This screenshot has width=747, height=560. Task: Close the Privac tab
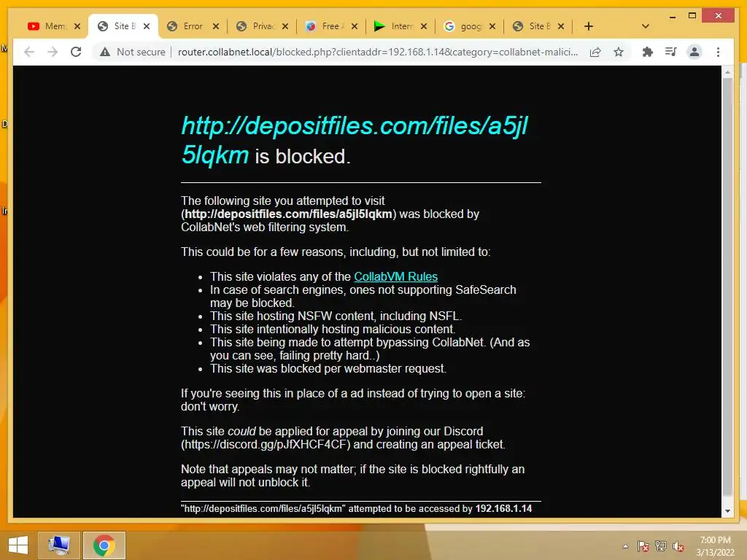tap(285, 26)
